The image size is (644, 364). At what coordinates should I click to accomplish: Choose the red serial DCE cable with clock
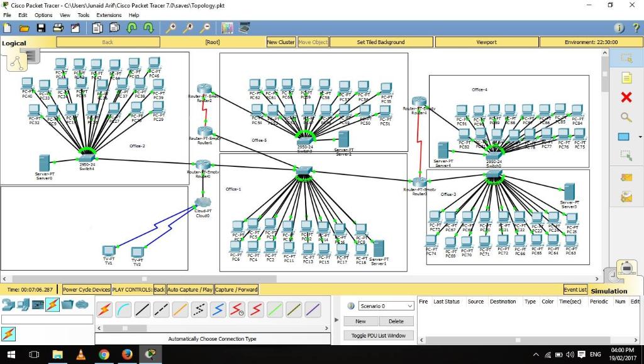click(x=237, y=309)
